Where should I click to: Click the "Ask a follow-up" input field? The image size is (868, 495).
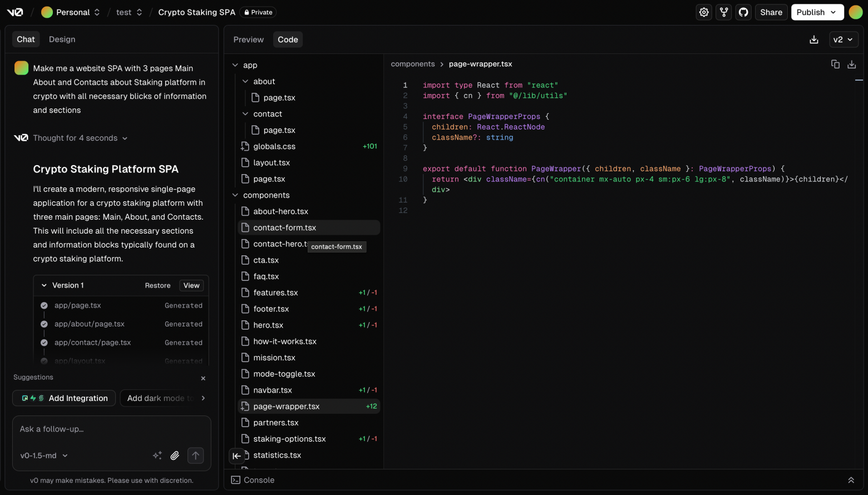(111, 429)
